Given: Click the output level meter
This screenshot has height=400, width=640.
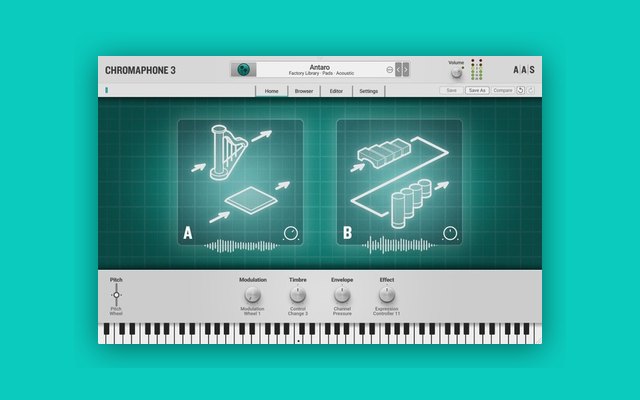Looking at the screenshot, I should coord(477,69).
